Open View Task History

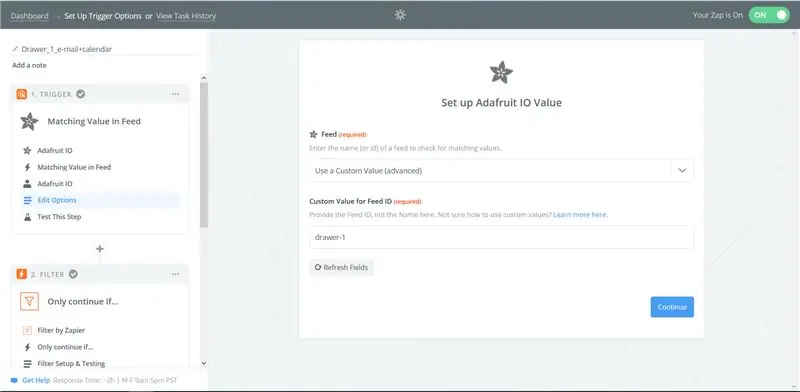point(186,16)
